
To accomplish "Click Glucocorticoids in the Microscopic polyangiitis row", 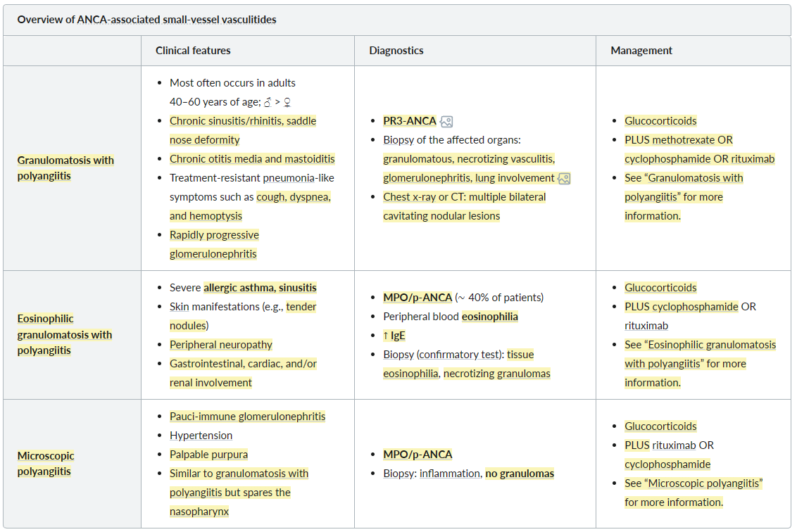I will click(x=660, y=426).
